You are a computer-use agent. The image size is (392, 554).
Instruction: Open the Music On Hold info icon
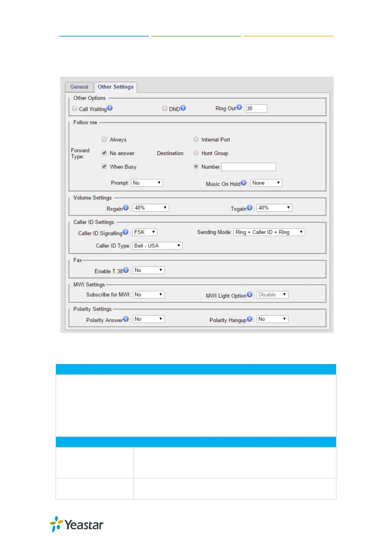[244, 183]
